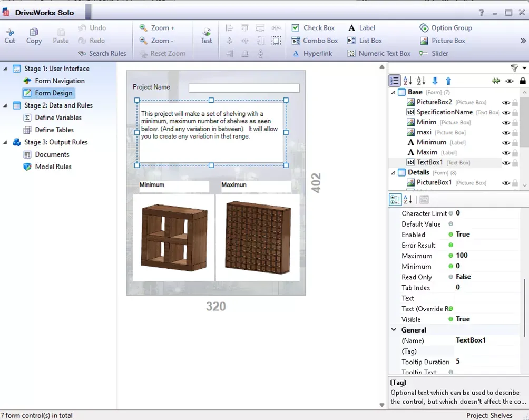Click the Cut toolbar icon
Screen dimensions: 529x420
click(x=10, y=32)
